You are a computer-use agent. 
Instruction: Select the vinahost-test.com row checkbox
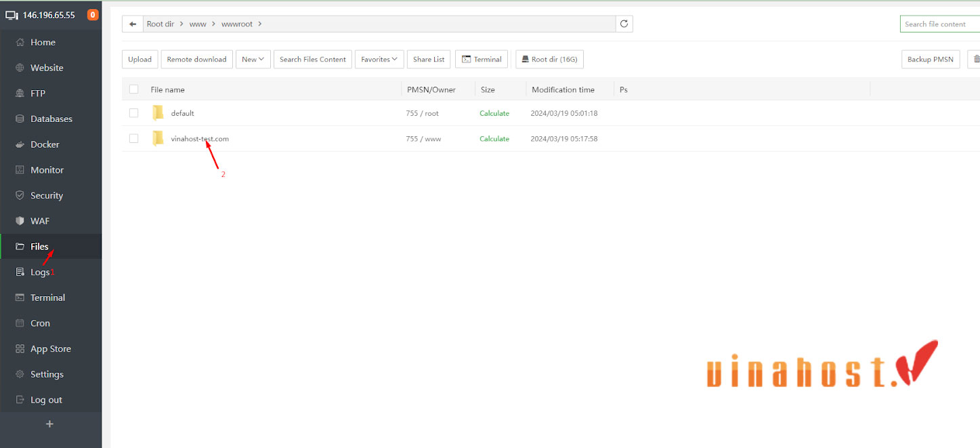tap(133, 139)
